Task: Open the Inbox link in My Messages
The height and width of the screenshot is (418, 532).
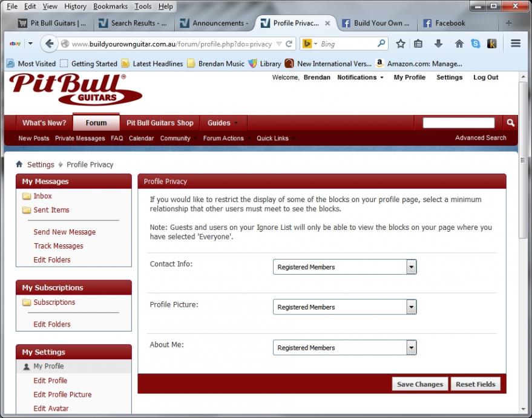Action: pyautogui.click(x=42, y=196)
